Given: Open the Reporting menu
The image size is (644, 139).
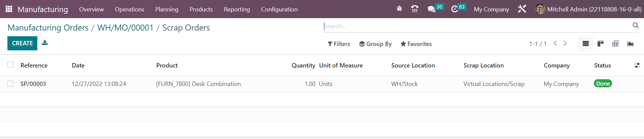Looking at the screenshot, I should click(237, 9).
